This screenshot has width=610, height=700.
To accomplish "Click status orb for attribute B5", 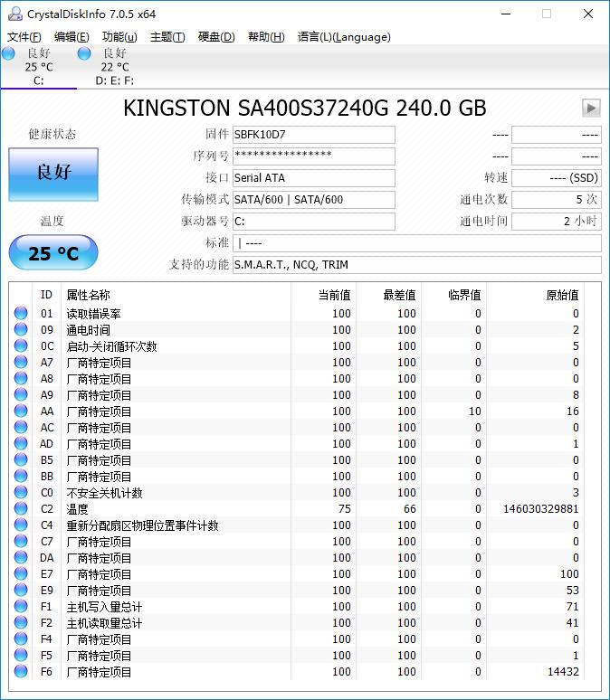I will (21, 459).
